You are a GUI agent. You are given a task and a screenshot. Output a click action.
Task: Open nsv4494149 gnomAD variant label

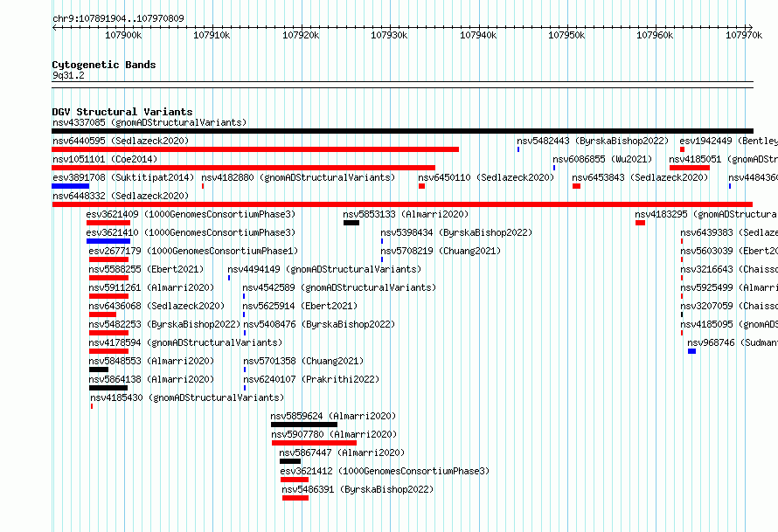point(324,269)
